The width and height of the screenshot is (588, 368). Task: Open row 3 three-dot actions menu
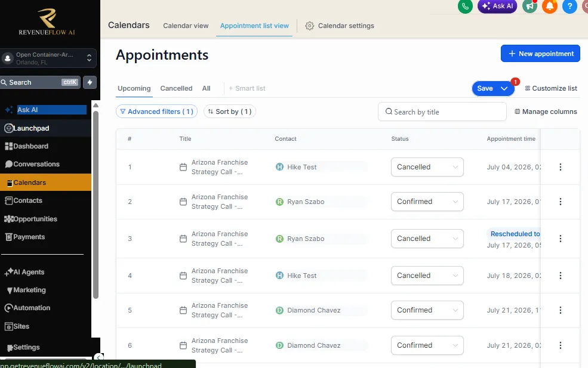pos(561,239)
